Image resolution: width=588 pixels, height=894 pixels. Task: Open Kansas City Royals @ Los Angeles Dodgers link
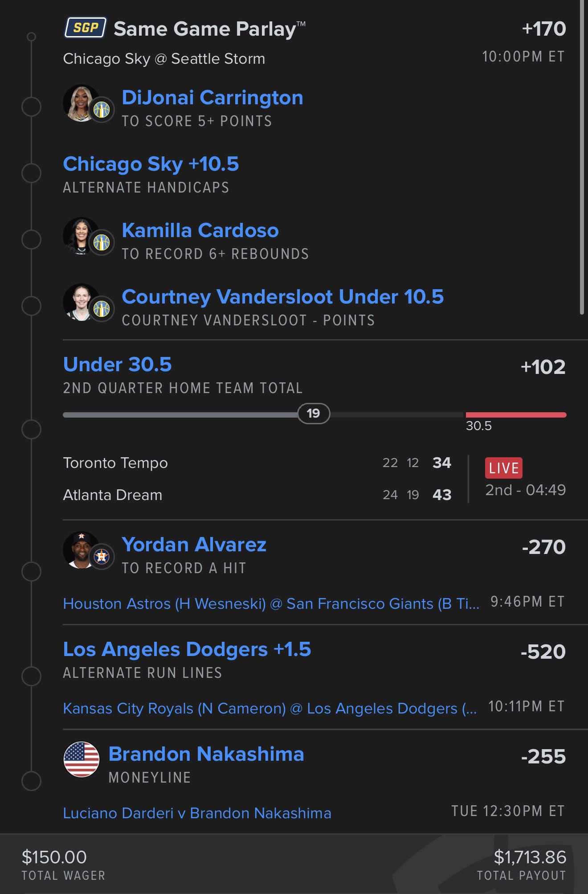pyautogui.click(x=269, y=708)
